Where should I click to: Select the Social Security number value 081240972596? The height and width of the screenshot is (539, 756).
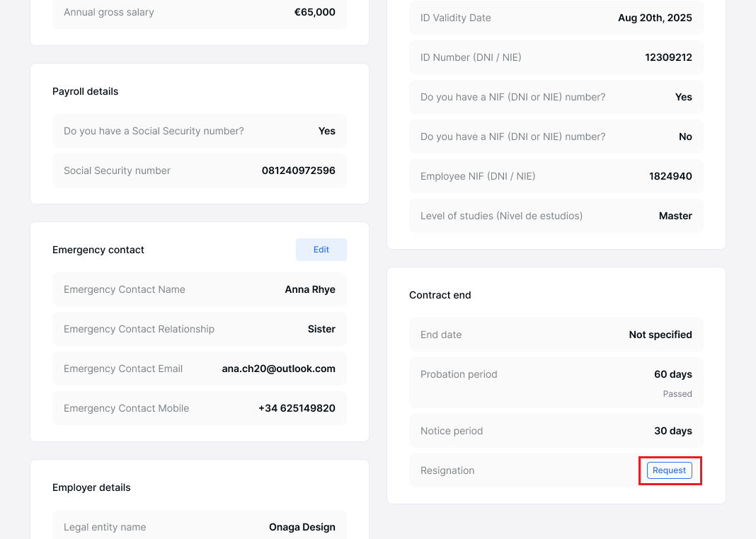pos(298,170)
